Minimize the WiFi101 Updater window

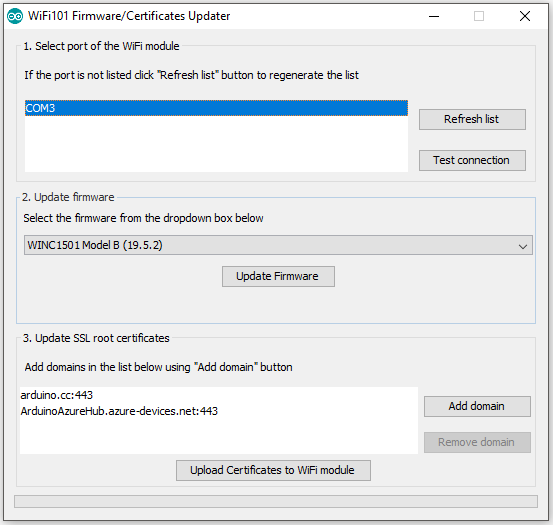point(434,16)
